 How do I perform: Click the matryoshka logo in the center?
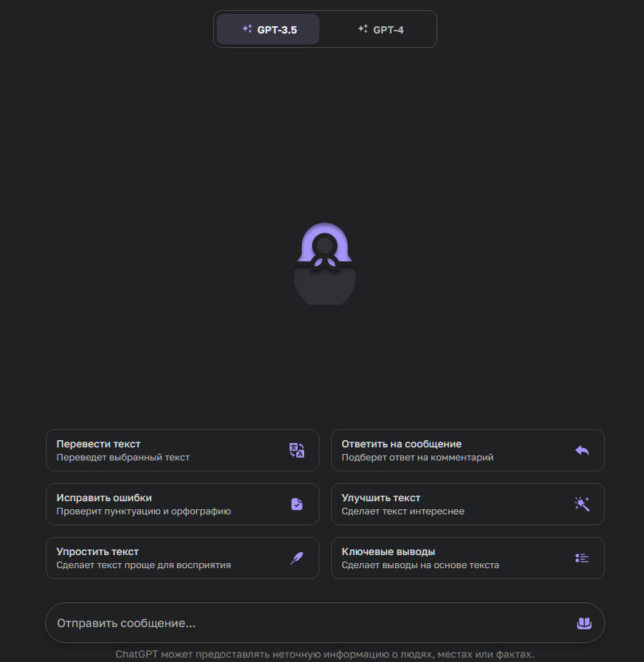pyautogui.click(x=325, y=263)
